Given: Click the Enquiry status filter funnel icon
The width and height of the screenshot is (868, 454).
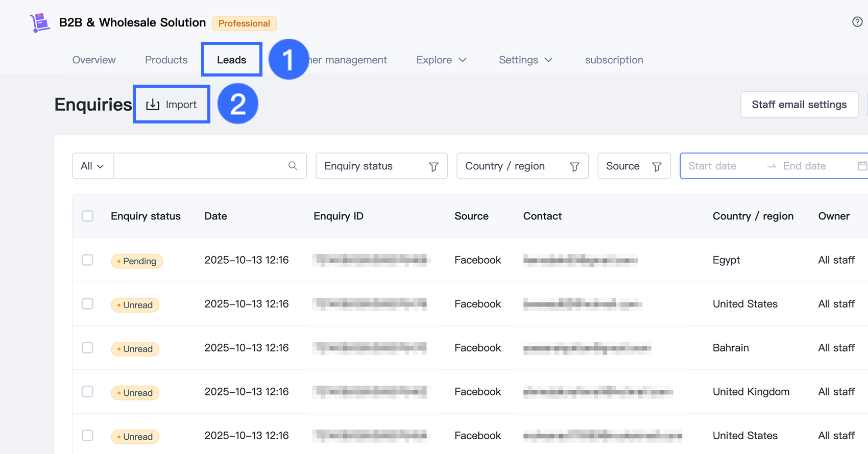Looking at the screenshot, I should 433,166.
